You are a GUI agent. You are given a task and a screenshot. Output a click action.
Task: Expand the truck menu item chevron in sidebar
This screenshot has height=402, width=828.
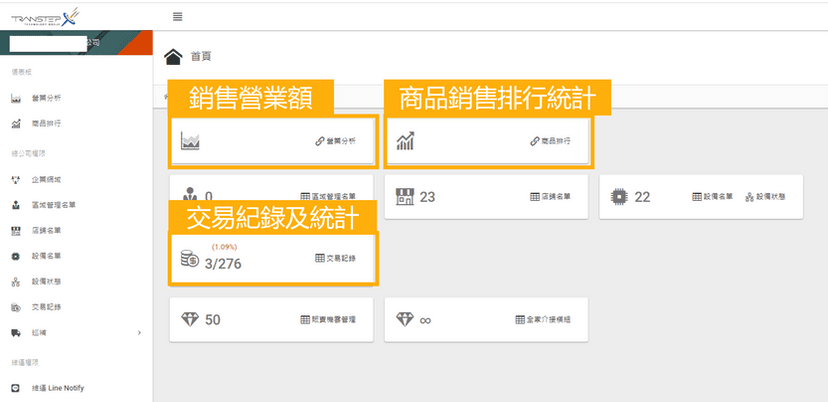tap(138, 332)
